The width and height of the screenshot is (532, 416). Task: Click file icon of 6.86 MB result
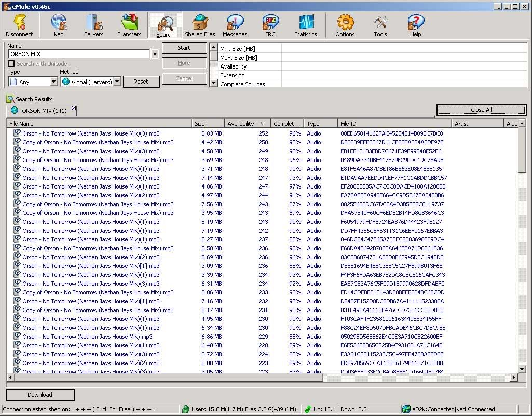[17, 336]
